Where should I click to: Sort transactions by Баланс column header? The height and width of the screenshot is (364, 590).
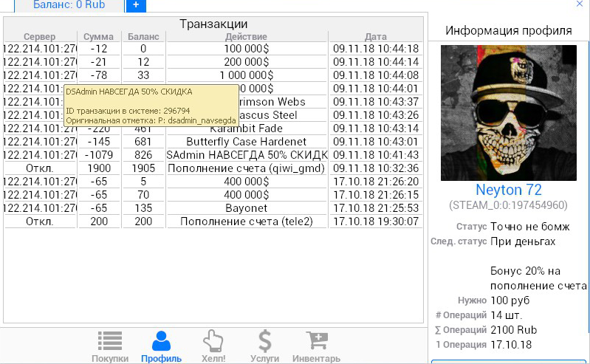[143, 37]
